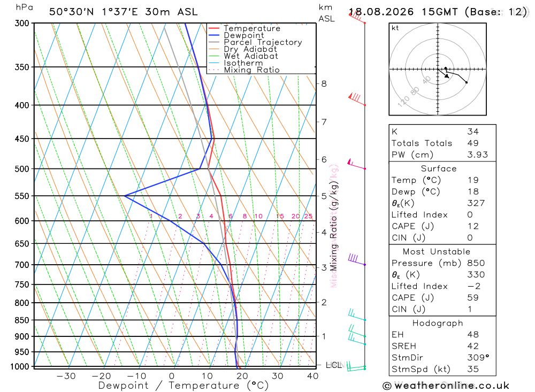Click the 40 temperature axis label

tap(312, 376)
